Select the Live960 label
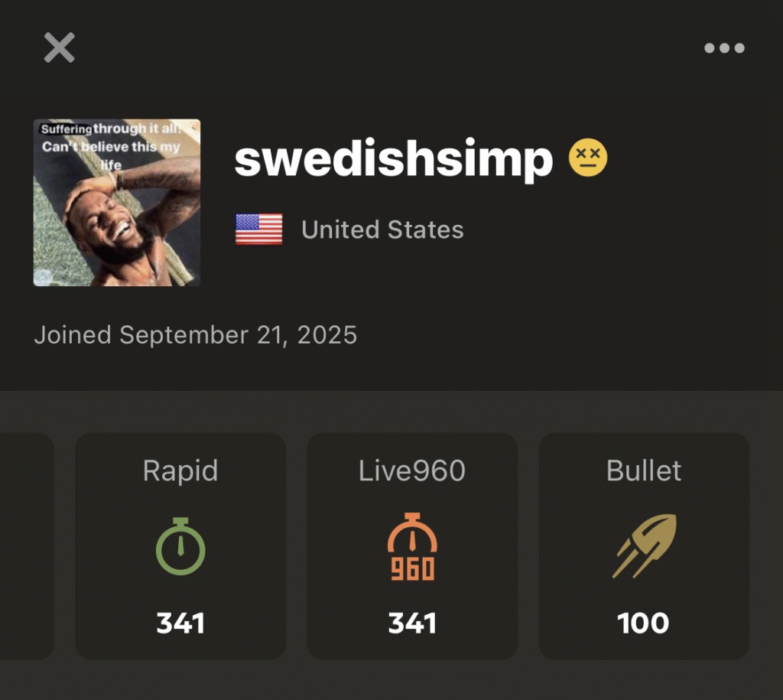The height and width of the screenshot is (700, 783). coord(412,470)
